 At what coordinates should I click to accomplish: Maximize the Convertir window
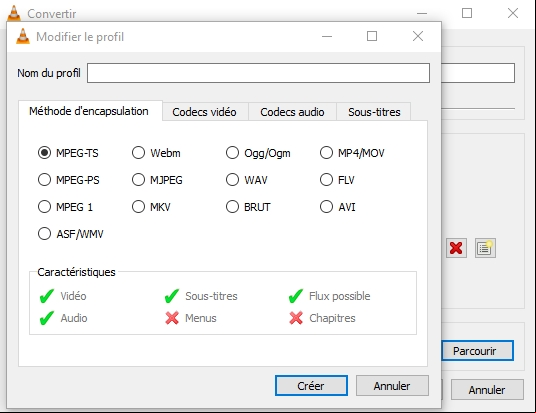467,13
